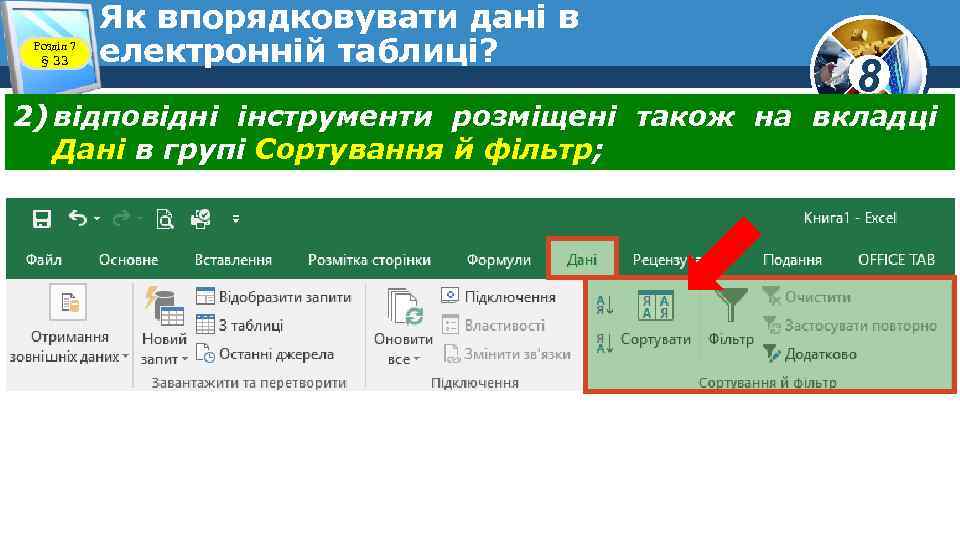Click the Властивості list icon
The width and height of the screenshot is (960, 540).
point(451,325)
